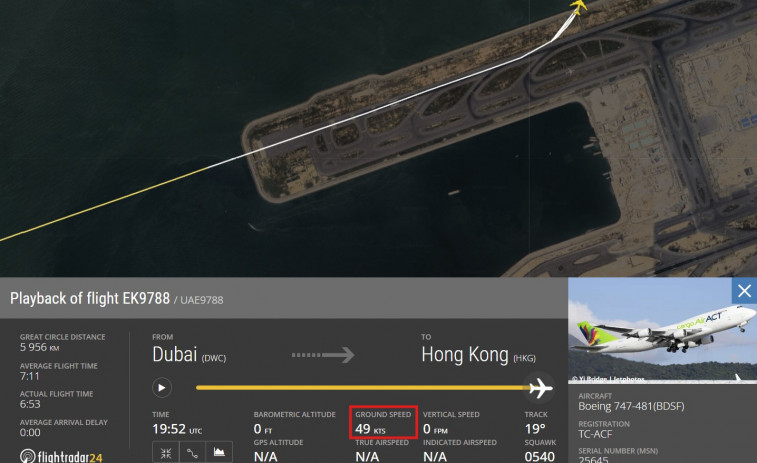Viewport: 757px width, 463px height.
Task: Click the airplane marker on the progress bar
Action: (x=540, y=388)
